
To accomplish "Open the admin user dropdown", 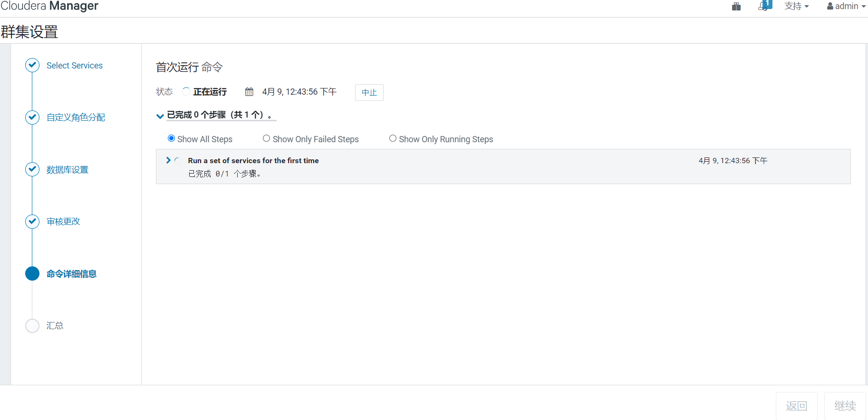I will [x=846, y=6].
